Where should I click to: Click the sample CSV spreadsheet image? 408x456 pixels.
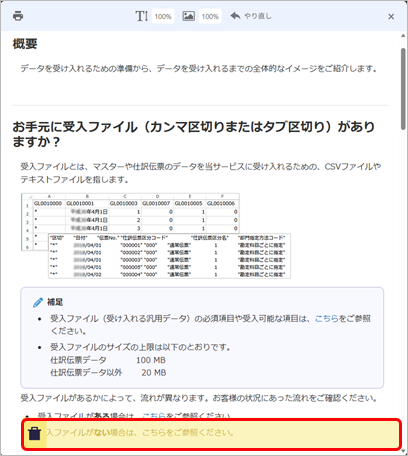point(156,236)
